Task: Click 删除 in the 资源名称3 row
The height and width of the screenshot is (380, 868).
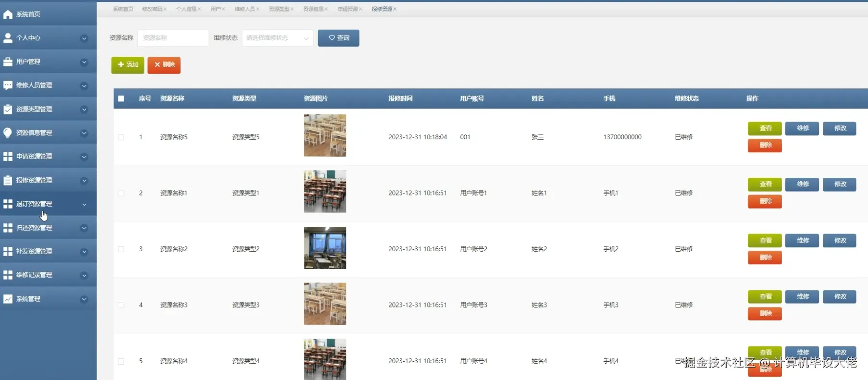Action: (765, 314)
